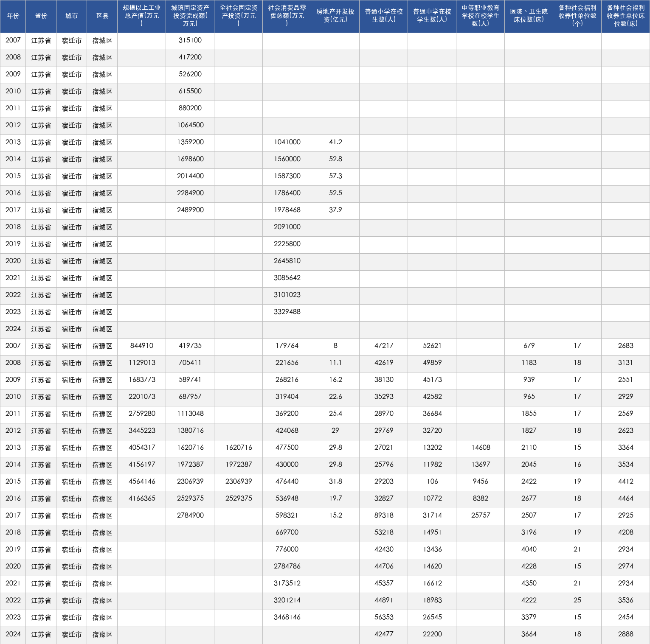
Task: Select 普通小学在校生数 column header
Action: click(x=384, y=16)
